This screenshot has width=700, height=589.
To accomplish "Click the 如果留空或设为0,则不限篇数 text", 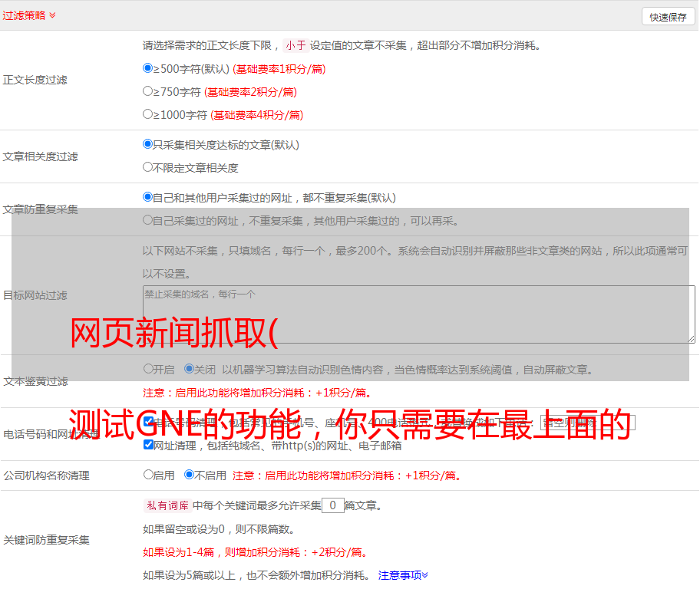I will coord(219,529).
